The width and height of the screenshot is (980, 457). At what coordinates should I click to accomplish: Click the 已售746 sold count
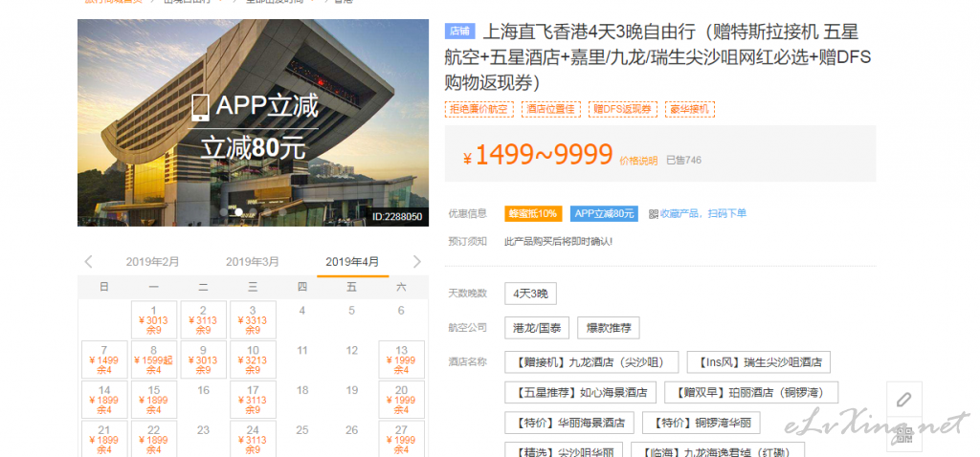tap(683, 161)
